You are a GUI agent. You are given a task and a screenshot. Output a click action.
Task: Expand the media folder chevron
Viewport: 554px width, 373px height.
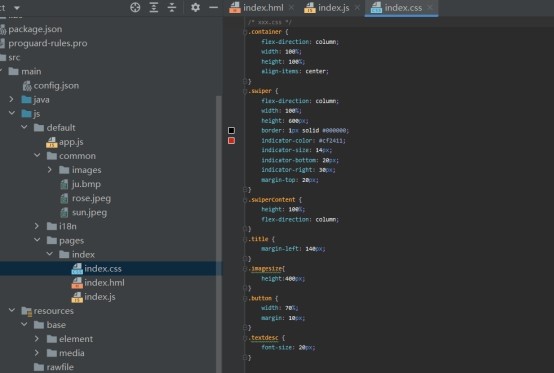click(x=37, y=353)
